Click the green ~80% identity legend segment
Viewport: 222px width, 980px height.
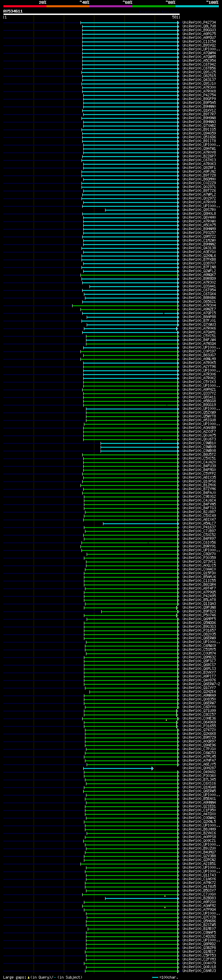pos(154,6)
